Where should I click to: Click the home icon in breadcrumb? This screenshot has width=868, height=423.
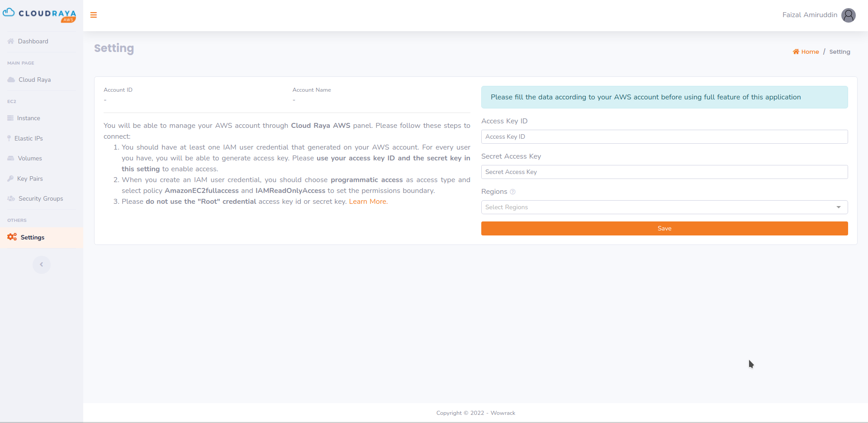[x=796, y=52]
